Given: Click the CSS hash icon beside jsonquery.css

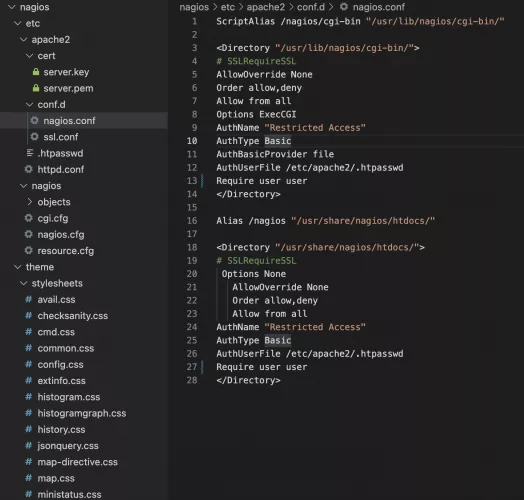Looking at the screenshot, I should (29, 446).
